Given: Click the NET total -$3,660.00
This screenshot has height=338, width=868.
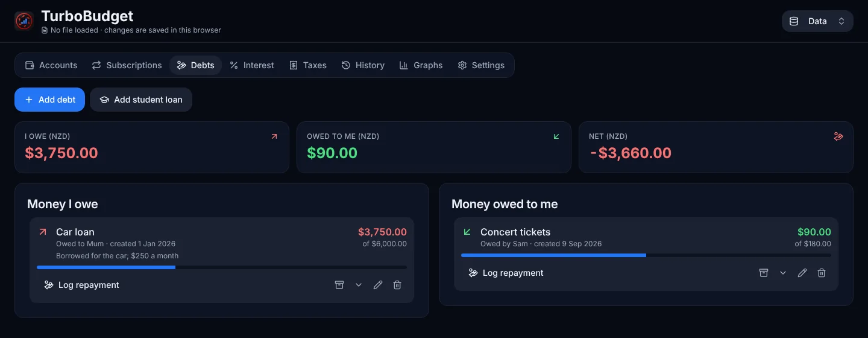Looking at the screenshot, I should (630, 153).
